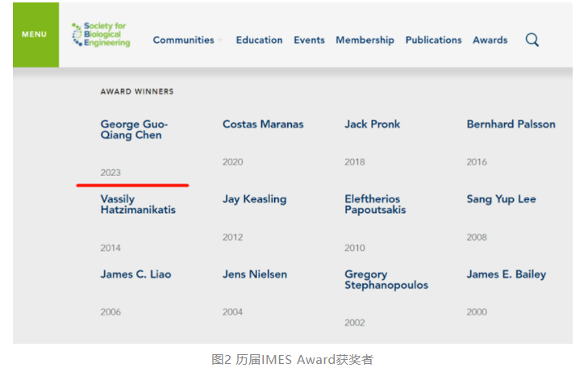This screenshot has height=376, width=588.
Task: Go to the Education menu item
Action: 259,40
